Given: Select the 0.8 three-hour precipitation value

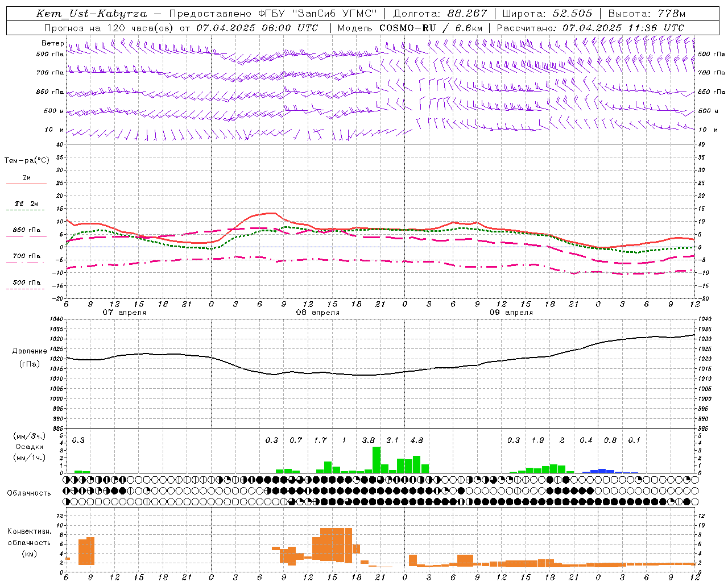Looking at the screenshot, I should point(610,440).
